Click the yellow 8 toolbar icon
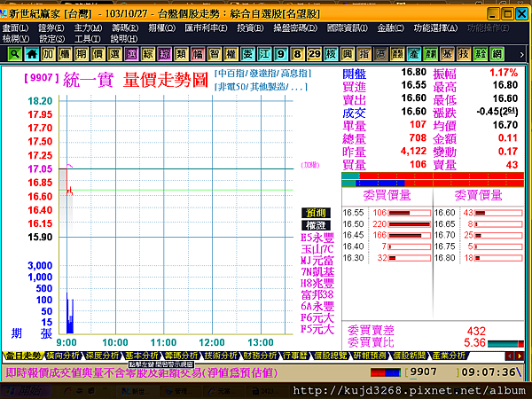This screenshot has width=532, height=399. click(297, 54)
